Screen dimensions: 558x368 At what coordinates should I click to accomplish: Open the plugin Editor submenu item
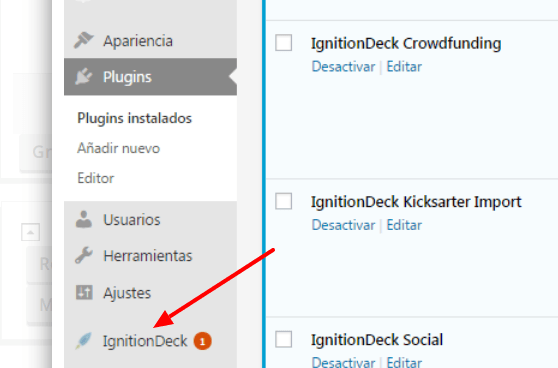(x=96, y=178)
